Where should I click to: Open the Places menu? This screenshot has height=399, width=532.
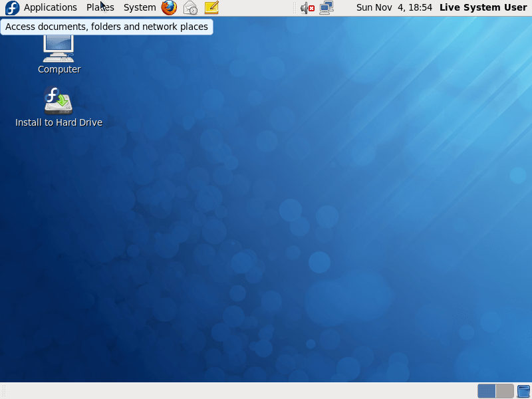[x=100, y=7]
